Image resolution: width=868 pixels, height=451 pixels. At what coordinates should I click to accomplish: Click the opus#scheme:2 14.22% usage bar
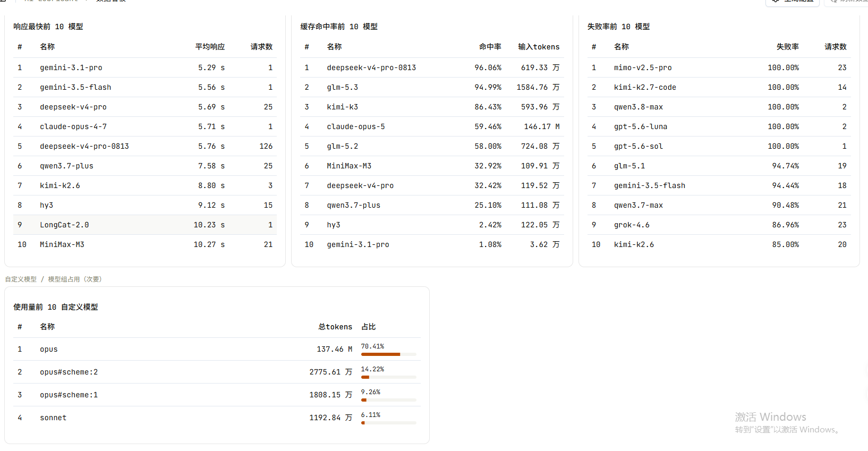[x=389, y=377]
